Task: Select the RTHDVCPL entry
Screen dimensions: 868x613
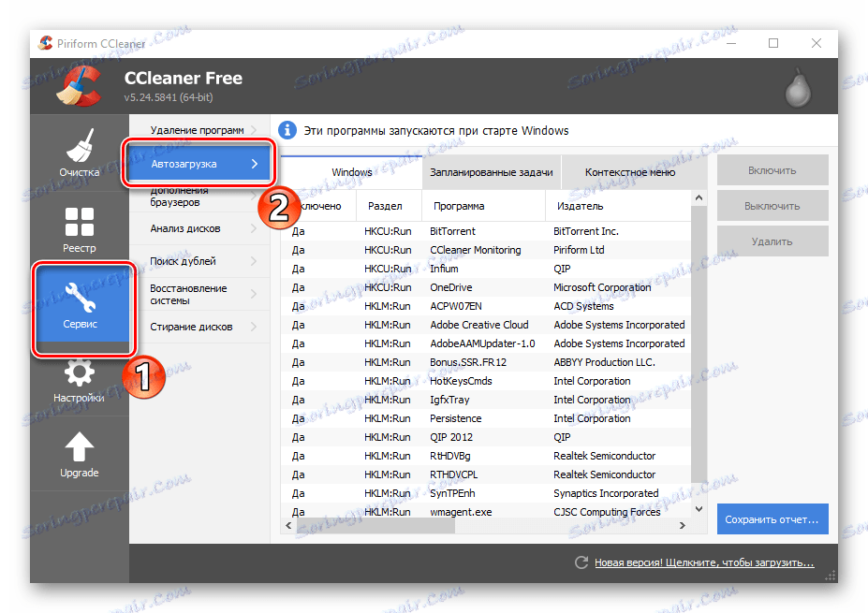Action: click(x=486, y=474)
